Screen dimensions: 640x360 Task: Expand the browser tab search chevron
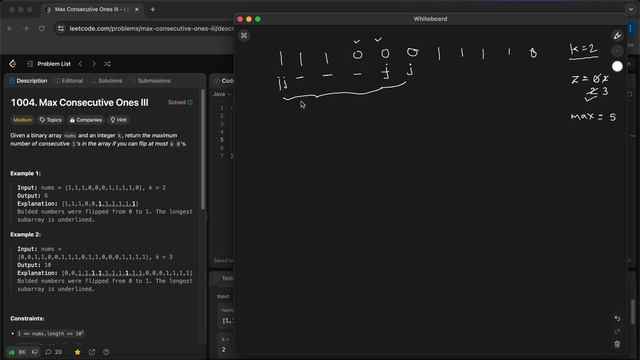pyautogui.click(x=631, y=9)
